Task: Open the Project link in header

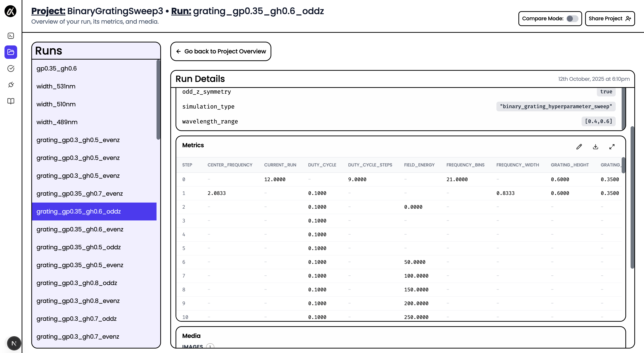Action: (48, 11)
